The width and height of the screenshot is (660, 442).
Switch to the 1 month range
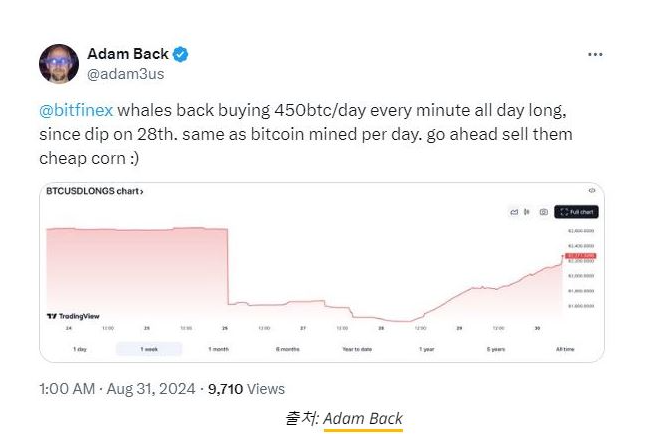point(218,349)
